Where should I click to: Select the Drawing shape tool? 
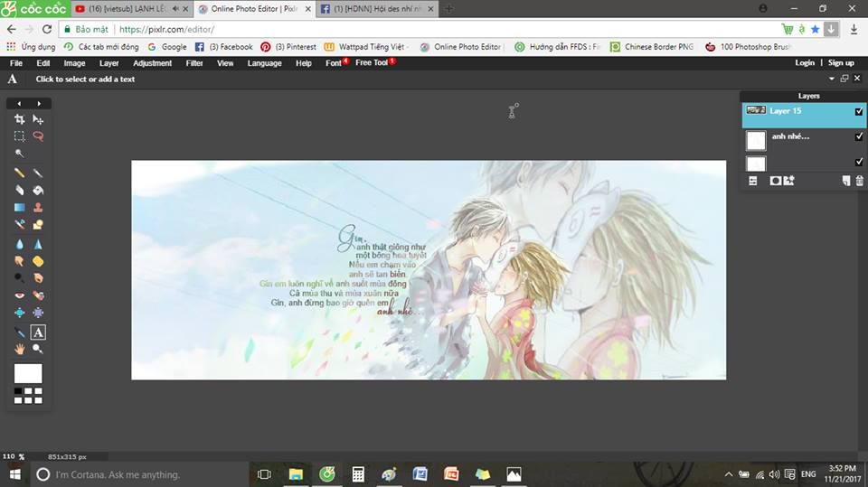(x=38, y=225)
